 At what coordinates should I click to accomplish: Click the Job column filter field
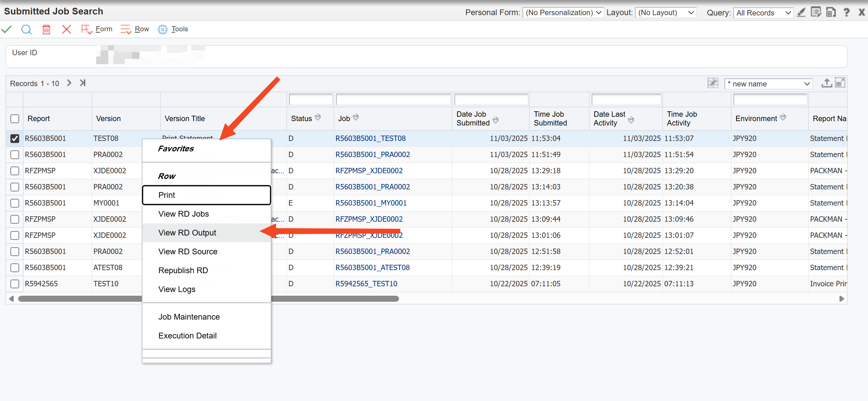pyautogui.click(x=393, y=100)
